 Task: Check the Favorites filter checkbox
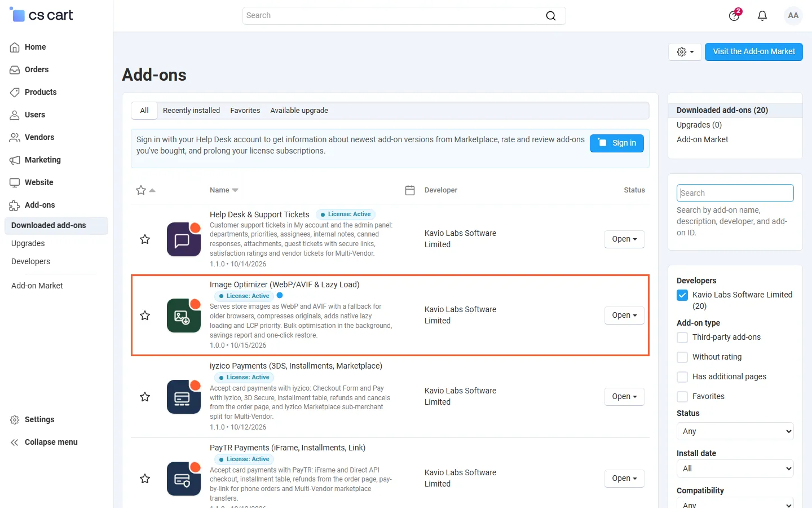(x=682, y=397)
